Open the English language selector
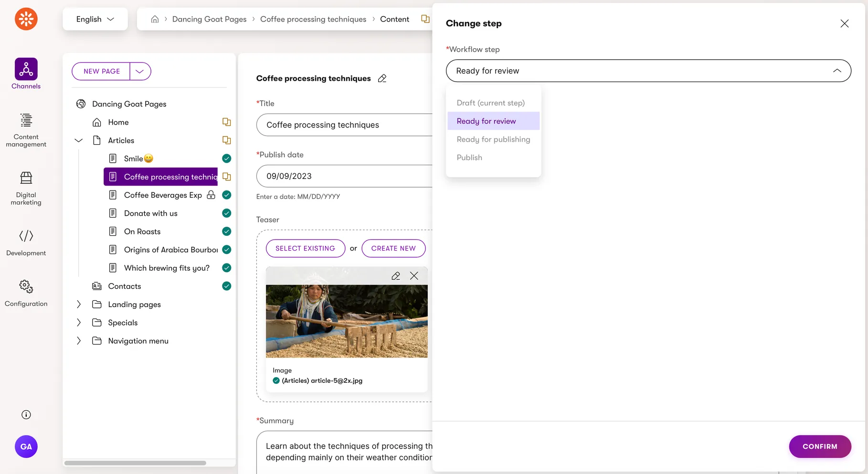The image size is (868, 474). point(95,19)
